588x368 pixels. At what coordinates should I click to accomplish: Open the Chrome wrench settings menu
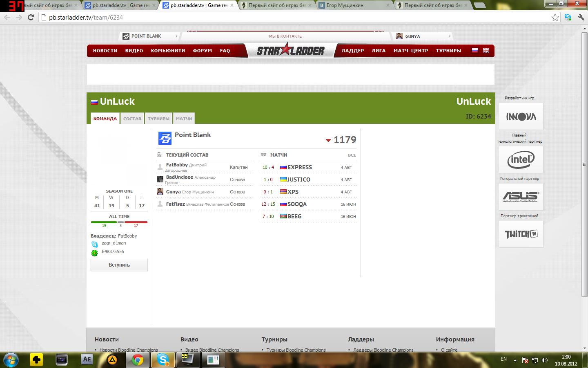pyautogui.click(x=581, y=17)
